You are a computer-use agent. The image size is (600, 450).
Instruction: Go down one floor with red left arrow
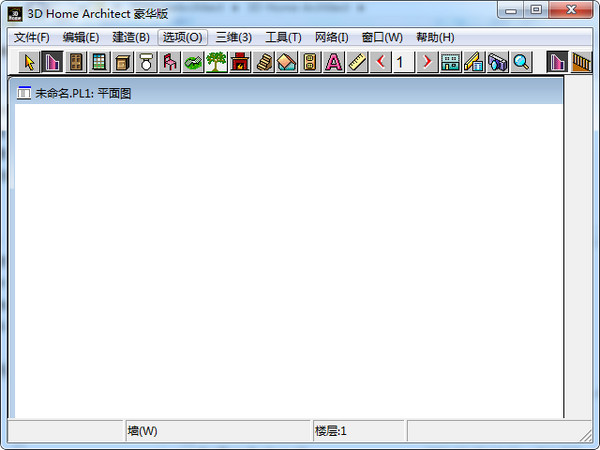380,62
